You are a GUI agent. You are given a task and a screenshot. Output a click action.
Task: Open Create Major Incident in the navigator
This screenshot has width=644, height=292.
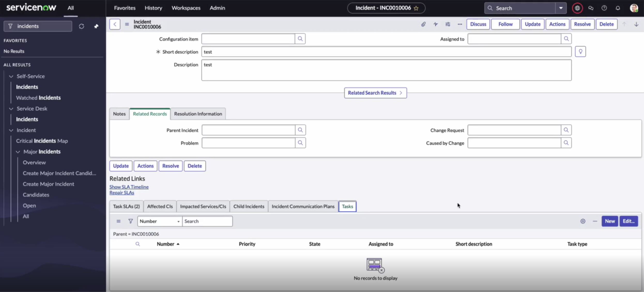pyautogui.click(x=48, y=184)
